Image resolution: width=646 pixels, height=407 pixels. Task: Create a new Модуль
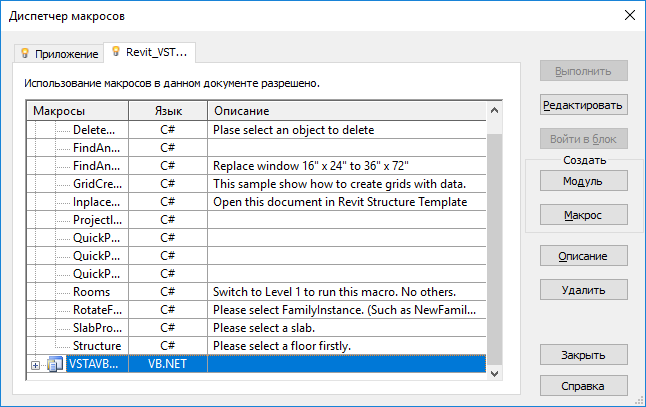(583, 181)
